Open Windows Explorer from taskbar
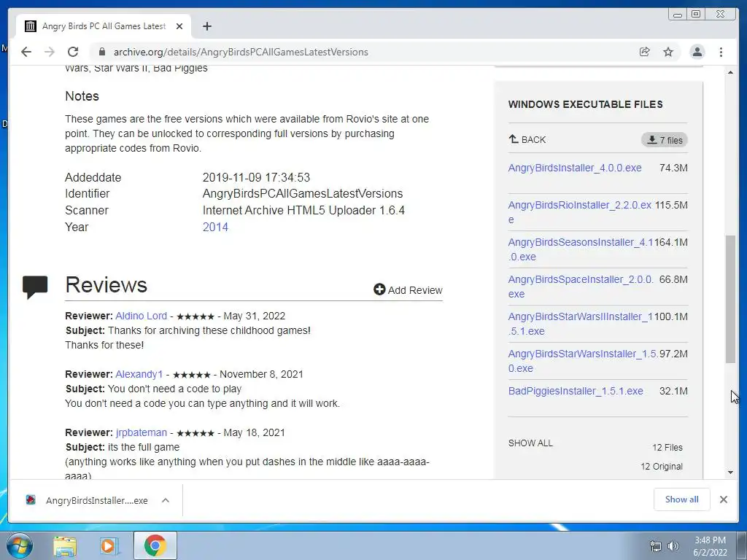The width and height of the screenshot is (747, 560). 65,545
